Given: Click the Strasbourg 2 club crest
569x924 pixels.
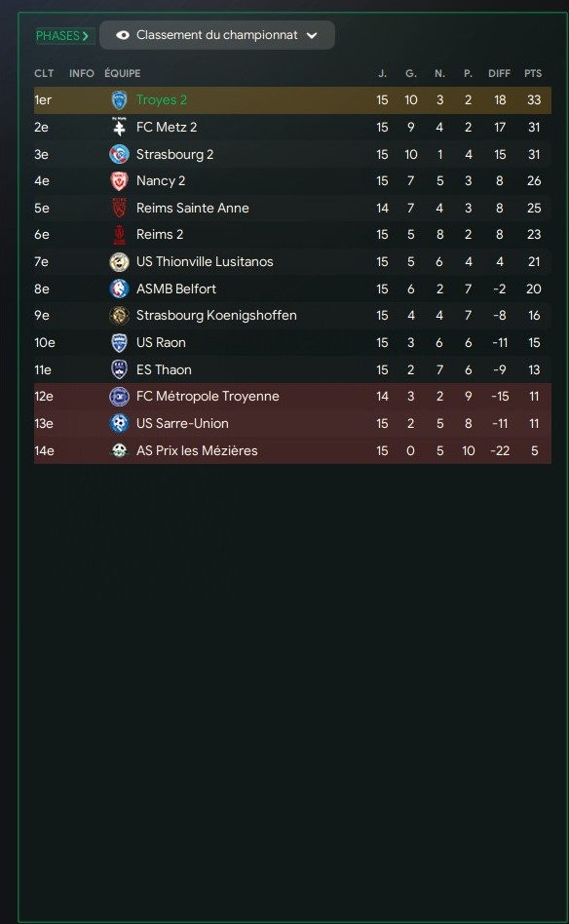Looking at the screenshot, I should tap(119, 154).
